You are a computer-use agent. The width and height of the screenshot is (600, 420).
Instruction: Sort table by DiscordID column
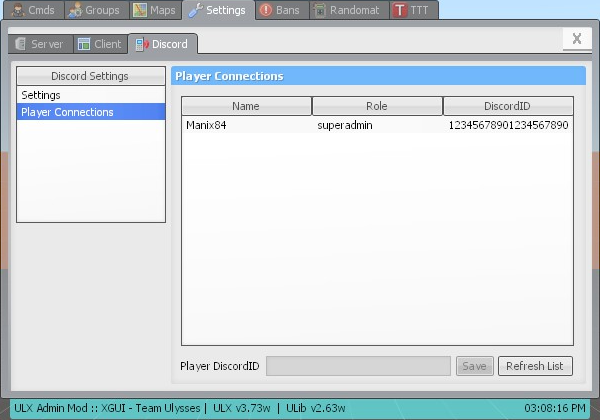[508, 106]
